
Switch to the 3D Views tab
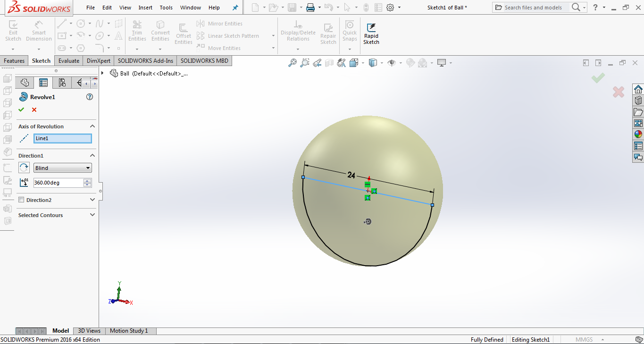[89, 331]
